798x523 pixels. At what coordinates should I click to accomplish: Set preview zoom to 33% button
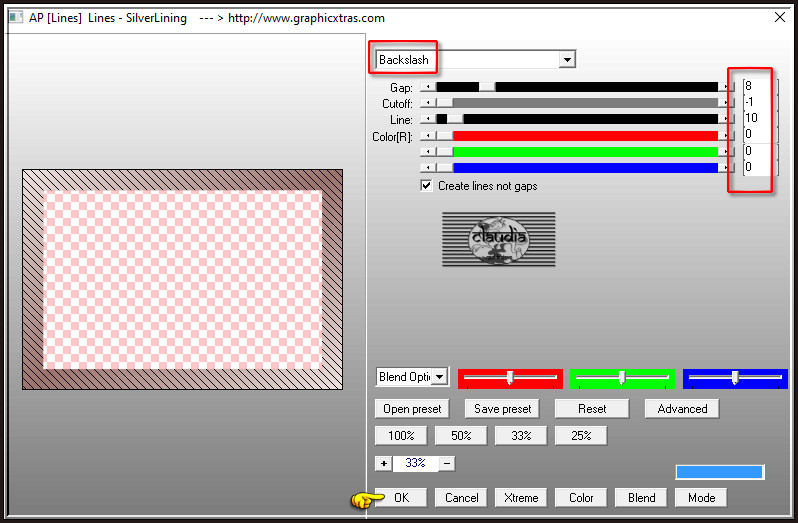pos(521,436)
